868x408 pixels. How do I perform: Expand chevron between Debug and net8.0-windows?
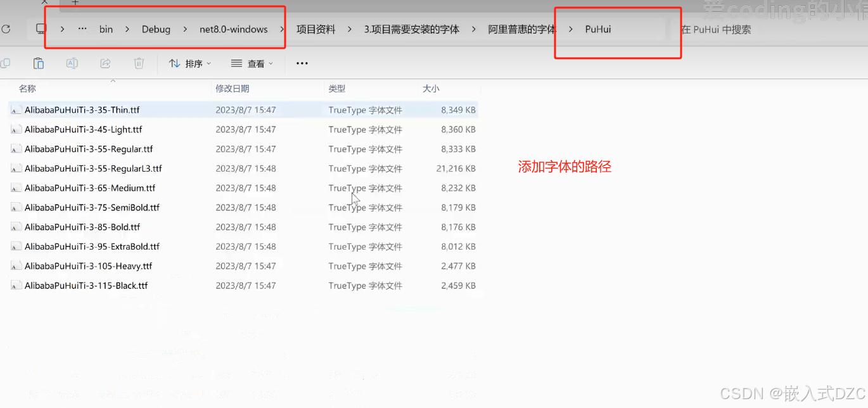pyautogui.click(x=185, y=29)
